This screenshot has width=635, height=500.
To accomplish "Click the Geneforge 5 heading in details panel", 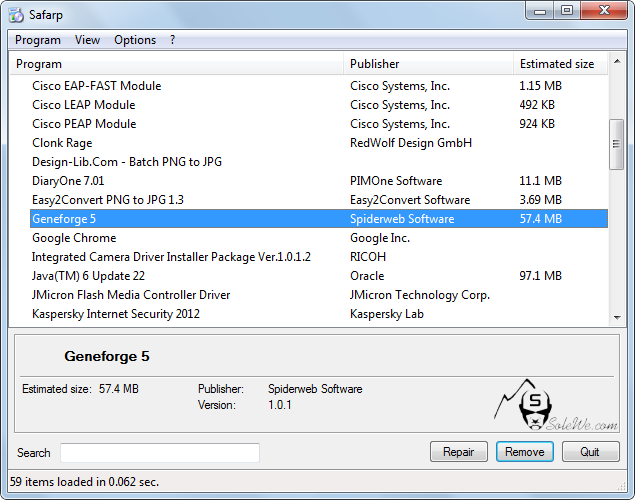I will [107, 356].
